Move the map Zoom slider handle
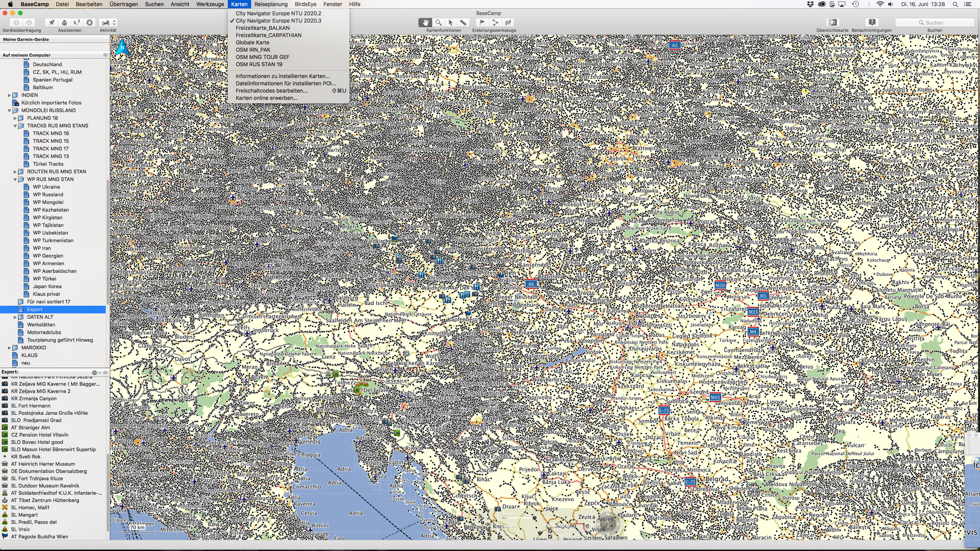The width and height of the screenshot is (980, 551). point(534,518)
